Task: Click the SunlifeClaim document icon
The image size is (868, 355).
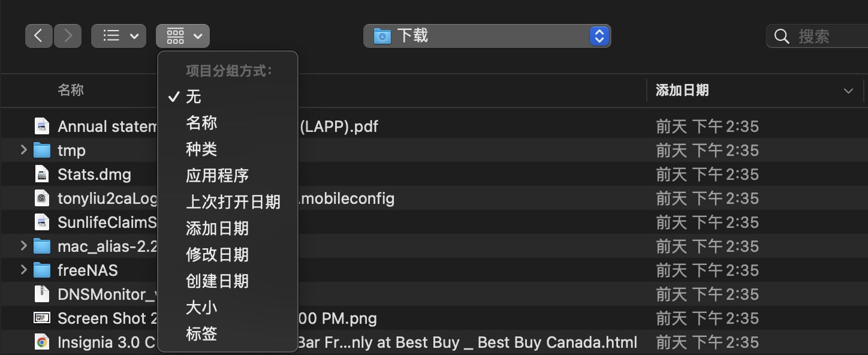Action: click(x=42, y=222)
